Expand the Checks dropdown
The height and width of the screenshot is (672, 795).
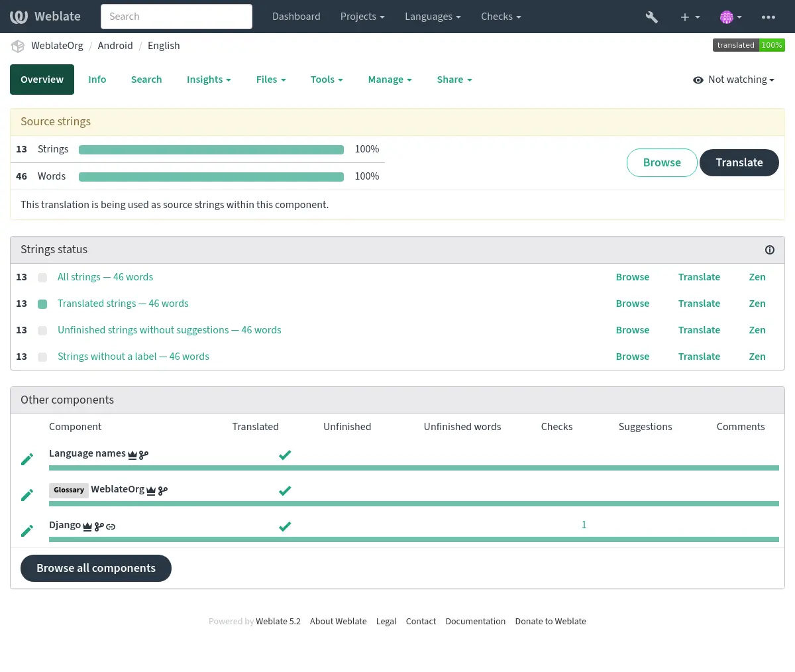pos(501,17)
